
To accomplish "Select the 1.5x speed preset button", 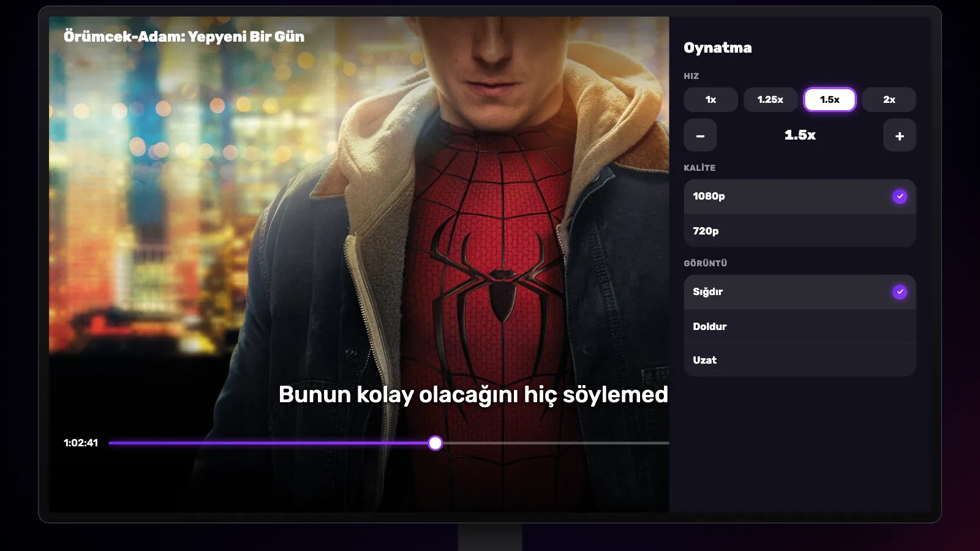I will [829, 99].
